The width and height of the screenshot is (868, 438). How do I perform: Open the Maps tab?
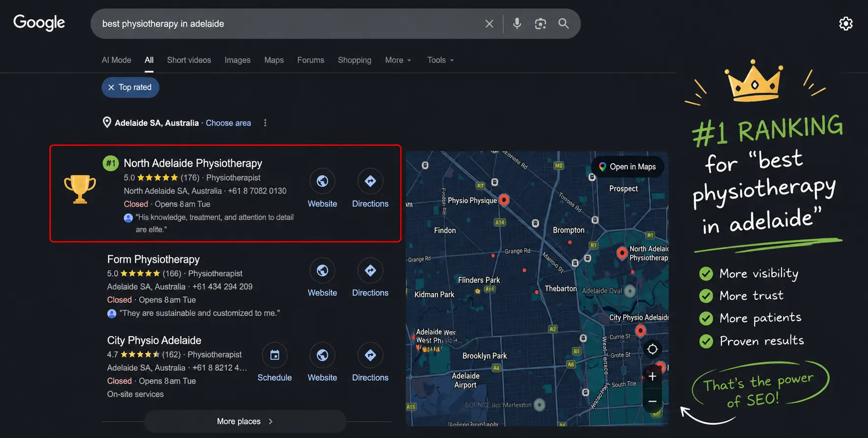(x=274, y=60)
